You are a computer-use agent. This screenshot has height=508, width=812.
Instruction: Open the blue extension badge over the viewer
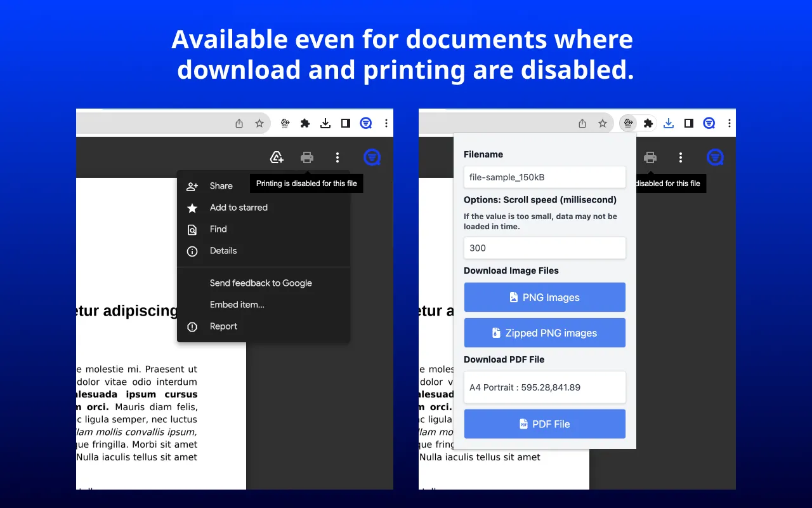372,157
